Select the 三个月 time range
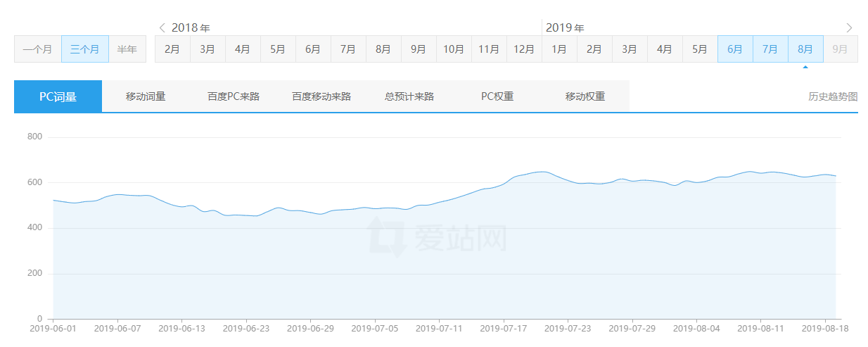Image resolution: width=868 pixels, height=347 pixels. 85,49
